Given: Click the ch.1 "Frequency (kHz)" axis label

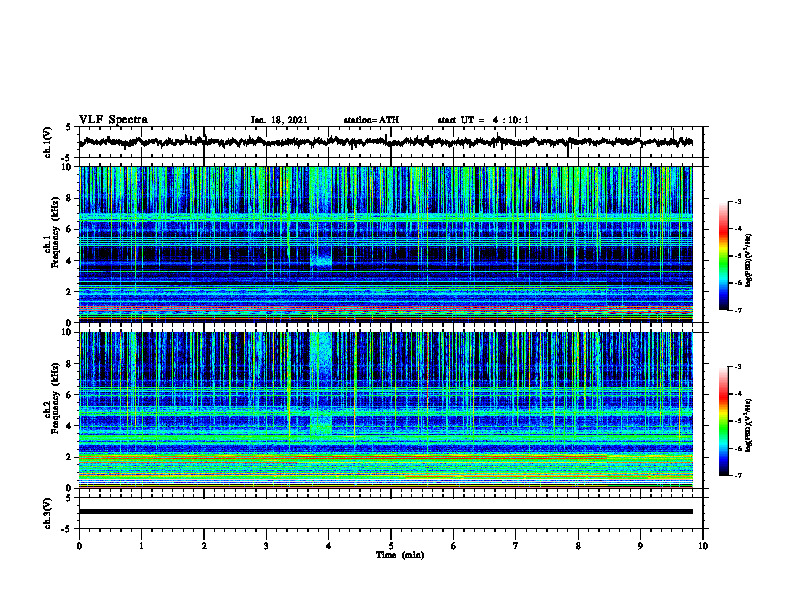Looking at the screenshot, I should click(55, 232).
